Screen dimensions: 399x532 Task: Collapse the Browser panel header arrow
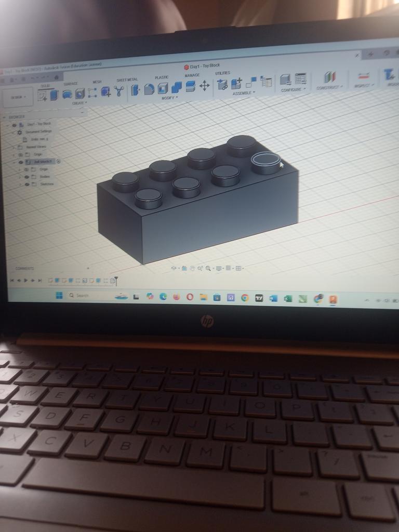click(5, 117)
